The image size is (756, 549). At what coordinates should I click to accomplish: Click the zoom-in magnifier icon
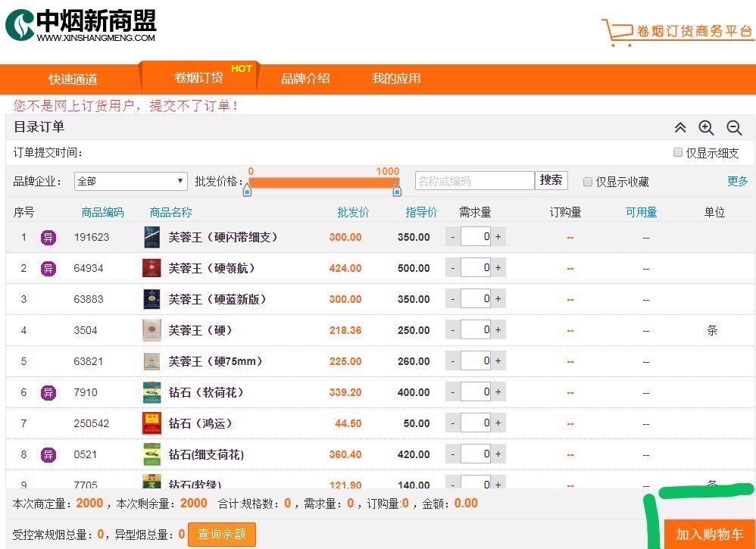point(706,128)
